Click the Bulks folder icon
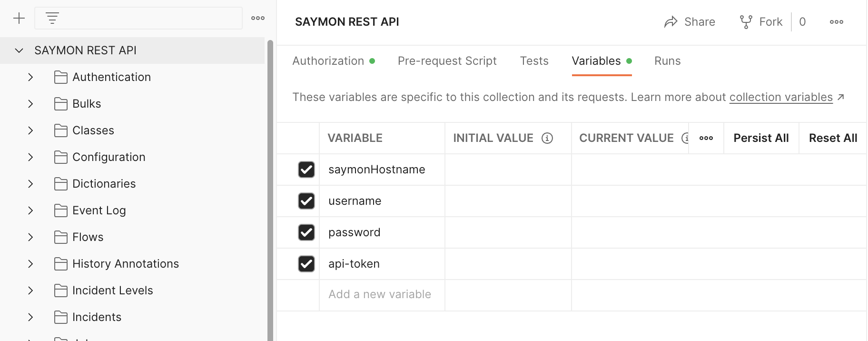Viewport: 868px width, 341px height. 61,104
